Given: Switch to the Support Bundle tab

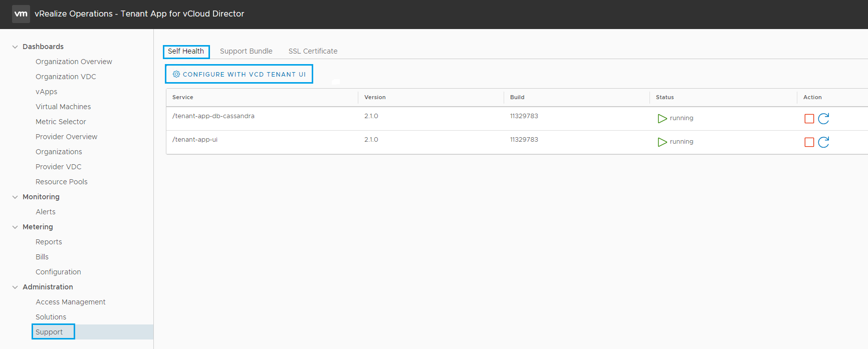Looking at the screenshot, I should 246,51.
